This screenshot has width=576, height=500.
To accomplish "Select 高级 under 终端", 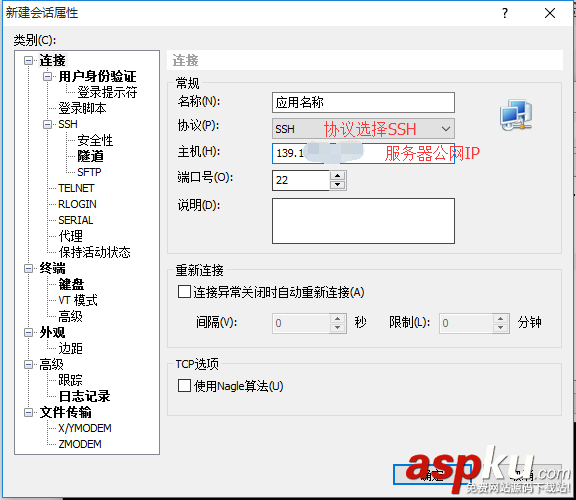I will [71, 316].
